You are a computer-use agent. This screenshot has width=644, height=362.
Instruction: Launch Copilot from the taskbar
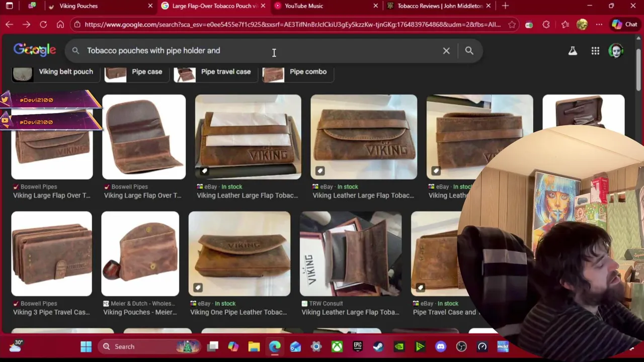(233, 346)
